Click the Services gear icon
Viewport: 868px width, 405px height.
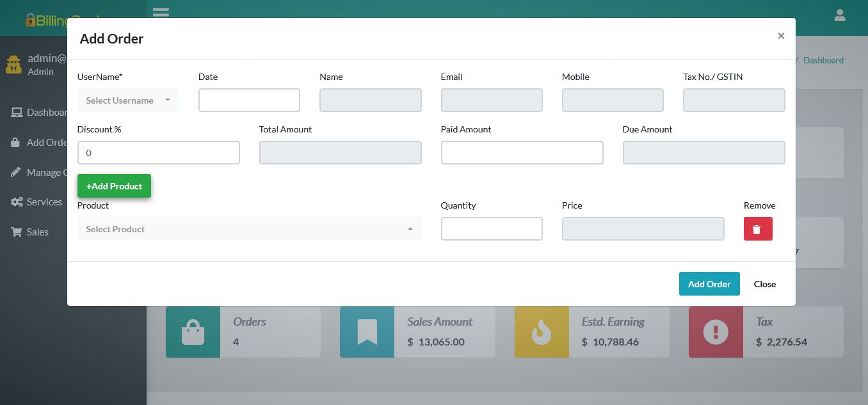[x=16, y=202]
